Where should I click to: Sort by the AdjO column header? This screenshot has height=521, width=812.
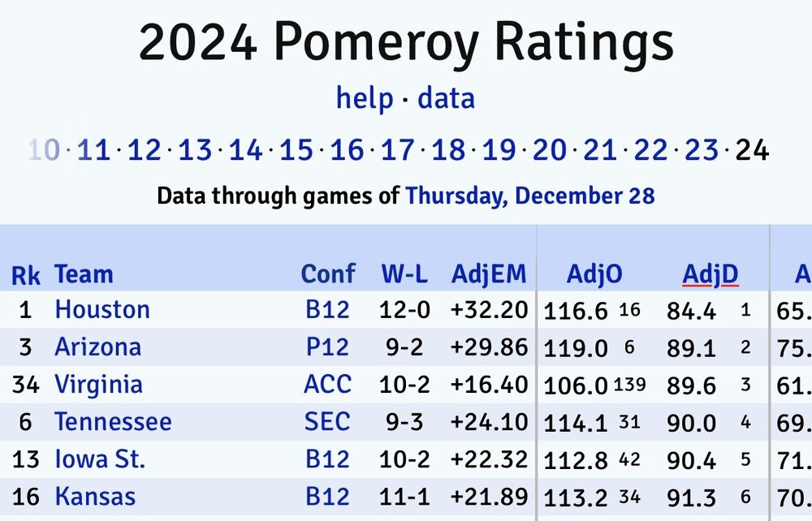pyautogui.click(x=594, y=274)
